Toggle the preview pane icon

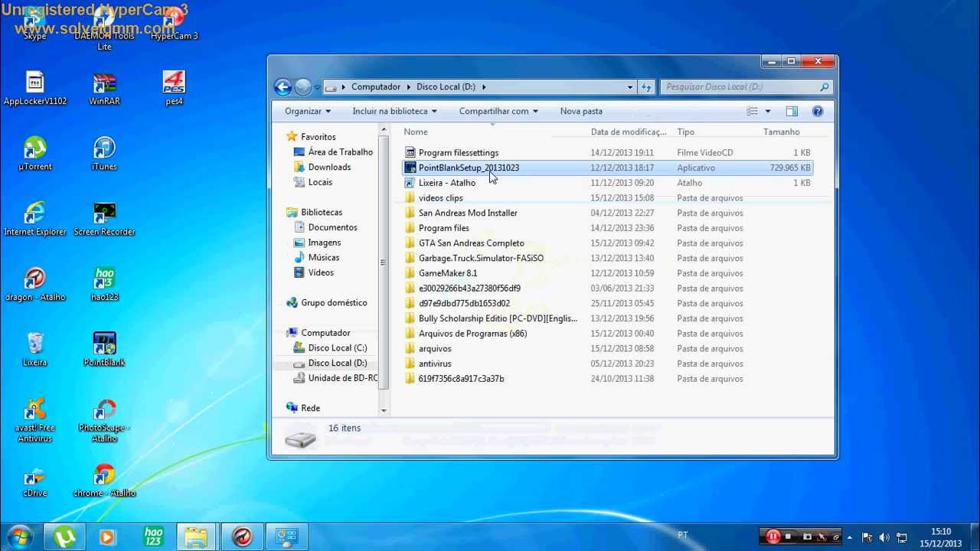pos(792,112)
